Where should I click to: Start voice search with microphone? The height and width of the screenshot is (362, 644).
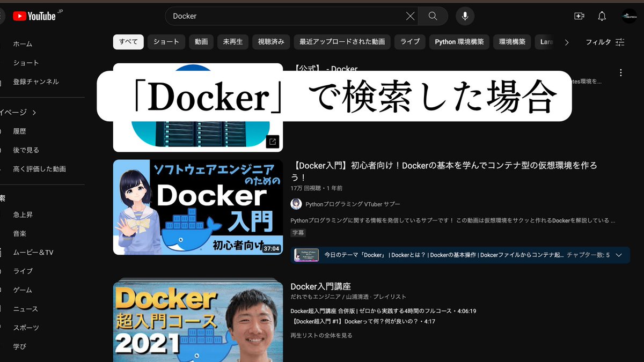[465, 16]
